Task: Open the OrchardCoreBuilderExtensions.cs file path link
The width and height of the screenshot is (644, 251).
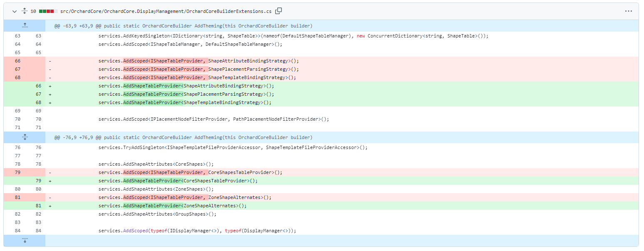Action: pos(166,11)
